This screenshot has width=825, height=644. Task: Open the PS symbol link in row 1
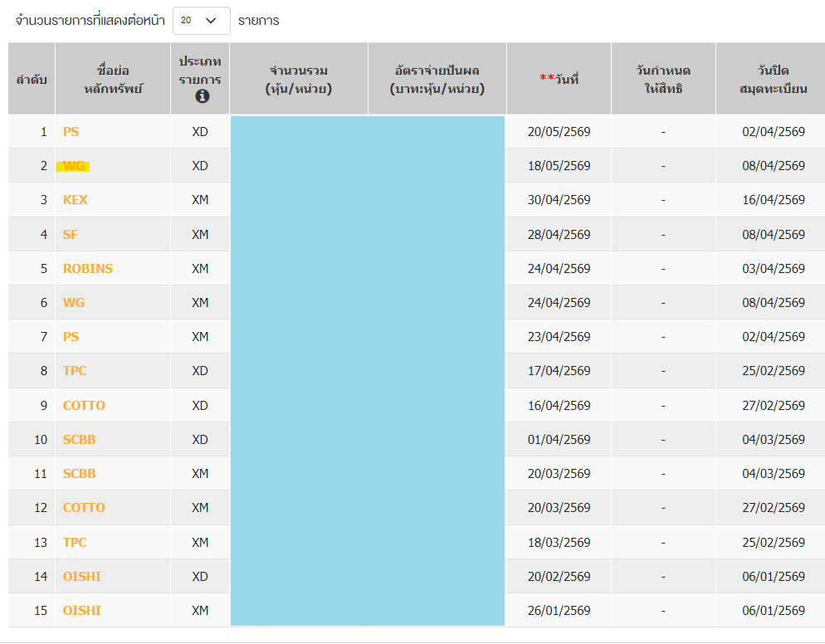(71, 132)
